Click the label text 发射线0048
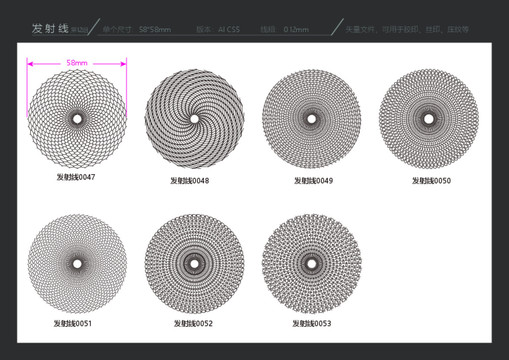The width and height of the screenshot is (509, 360). coord(190,181)
